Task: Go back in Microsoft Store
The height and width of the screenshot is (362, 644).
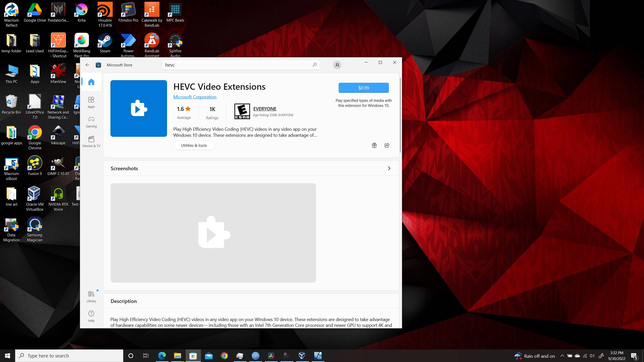Action: (x=87, y=65)
